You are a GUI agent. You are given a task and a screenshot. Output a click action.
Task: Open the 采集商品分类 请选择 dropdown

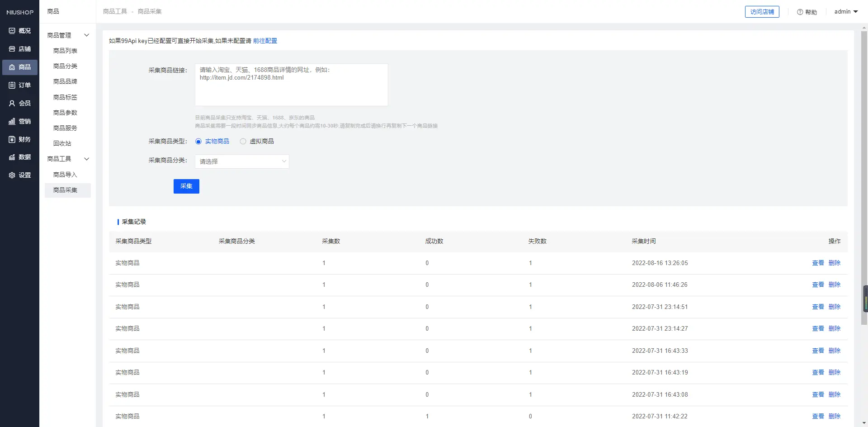pyautogui.click(x=242, y=161)
